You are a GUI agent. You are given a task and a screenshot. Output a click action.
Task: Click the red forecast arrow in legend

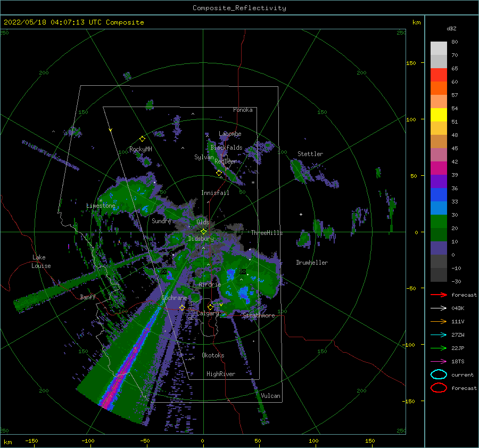point(439,295)
